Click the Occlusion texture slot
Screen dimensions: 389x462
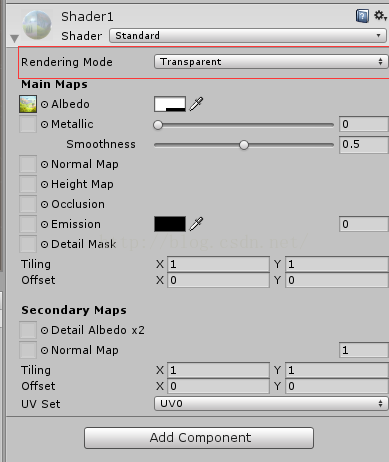click(x=28, y=204)
